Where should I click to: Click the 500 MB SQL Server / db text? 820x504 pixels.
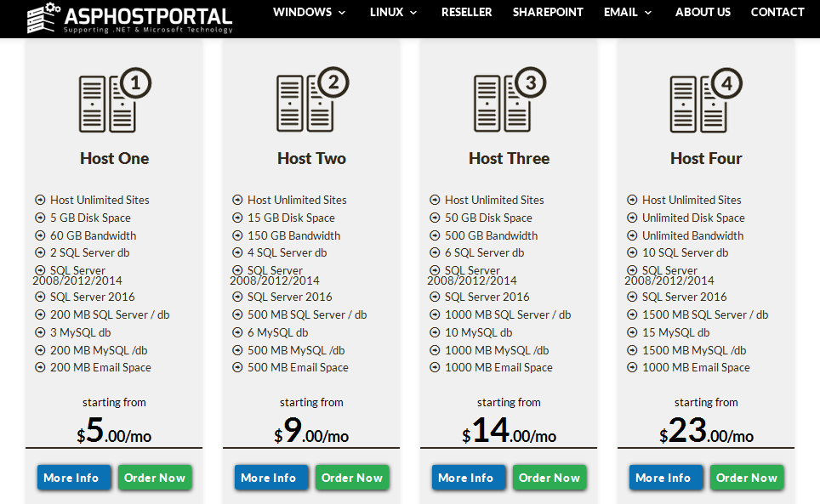click(307, 315)
